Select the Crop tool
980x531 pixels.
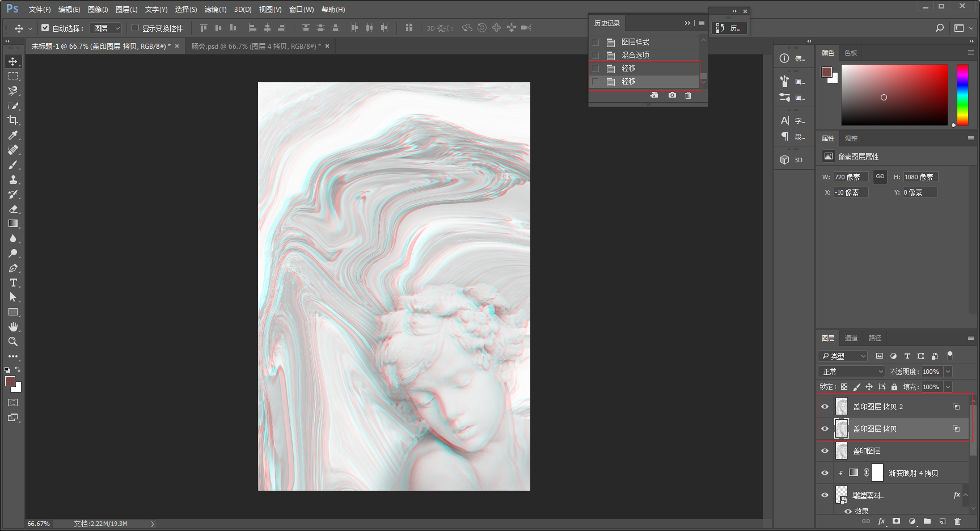pyautogui.click(x=13, y=120)
